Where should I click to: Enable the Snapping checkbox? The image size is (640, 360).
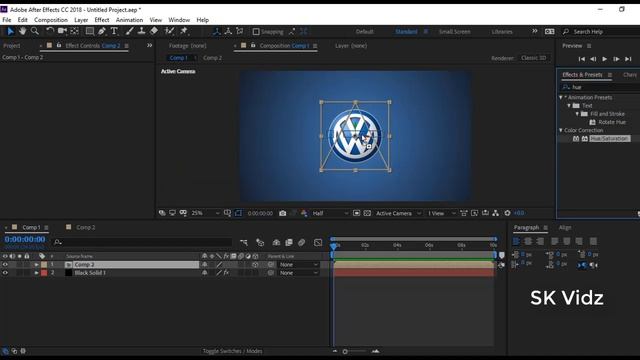click(x=256, y=31)
